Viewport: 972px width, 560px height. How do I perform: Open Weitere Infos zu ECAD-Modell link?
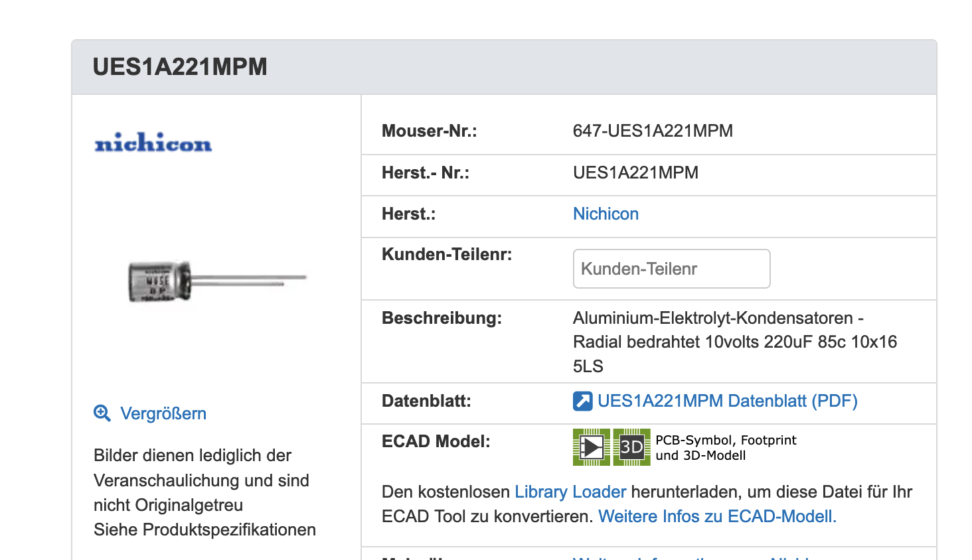coord(717,516)
